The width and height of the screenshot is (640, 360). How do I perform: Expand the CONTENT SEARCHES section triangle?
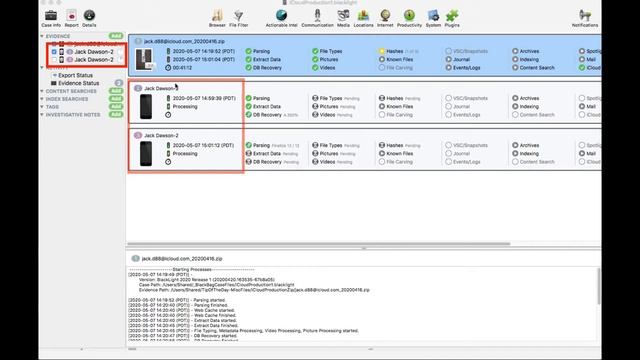(42, 91)
